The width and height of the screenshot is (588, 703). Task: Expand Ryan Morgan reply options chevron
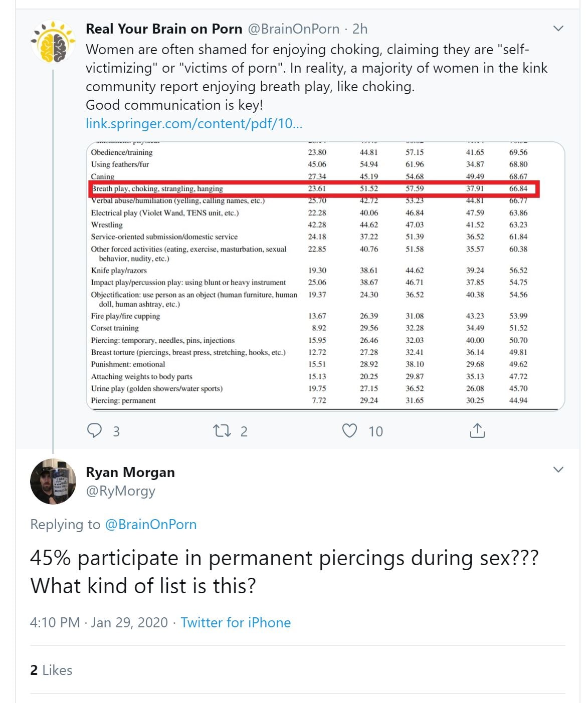[x=558, y=470]
